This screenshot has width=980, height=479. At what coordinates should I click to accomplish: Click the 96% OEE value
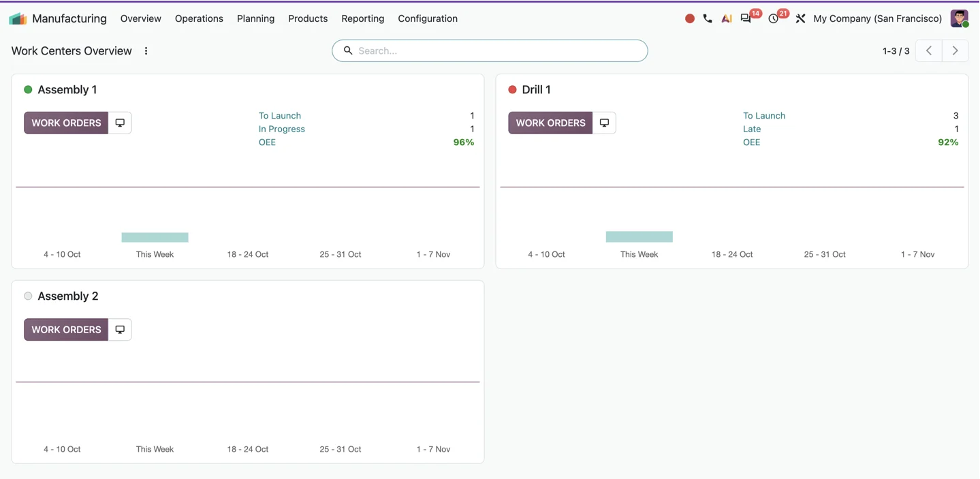tap(464, 142)
